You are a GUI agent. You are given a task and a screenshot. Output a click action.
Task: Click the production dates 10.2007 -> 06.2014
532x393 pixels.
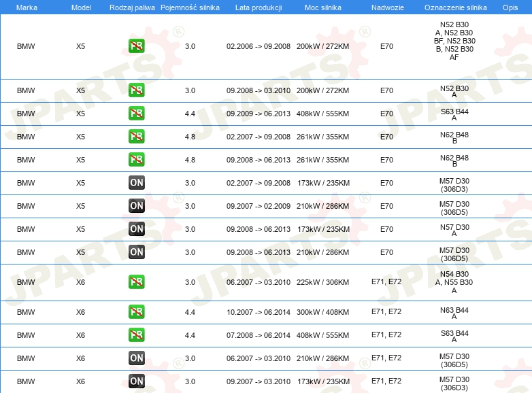[258, 312]
